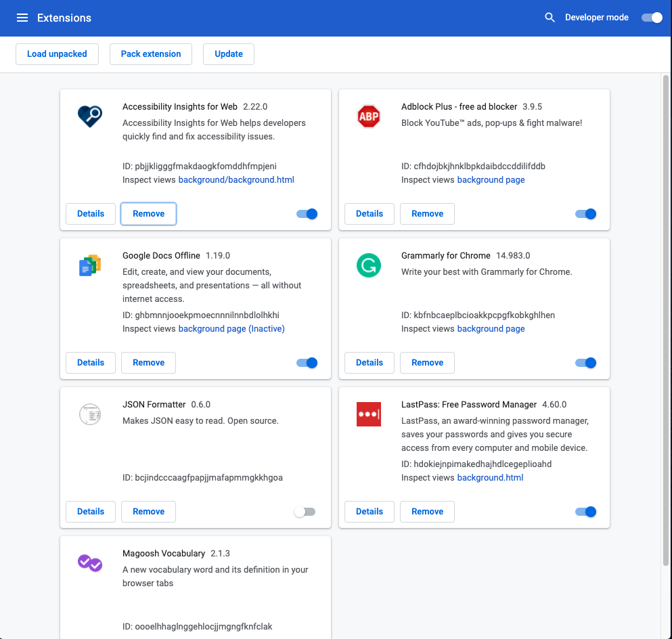The width and height of the screenshot is (672, 639).
Task: Open Grammarly background page link
Action: pos(491,329)
